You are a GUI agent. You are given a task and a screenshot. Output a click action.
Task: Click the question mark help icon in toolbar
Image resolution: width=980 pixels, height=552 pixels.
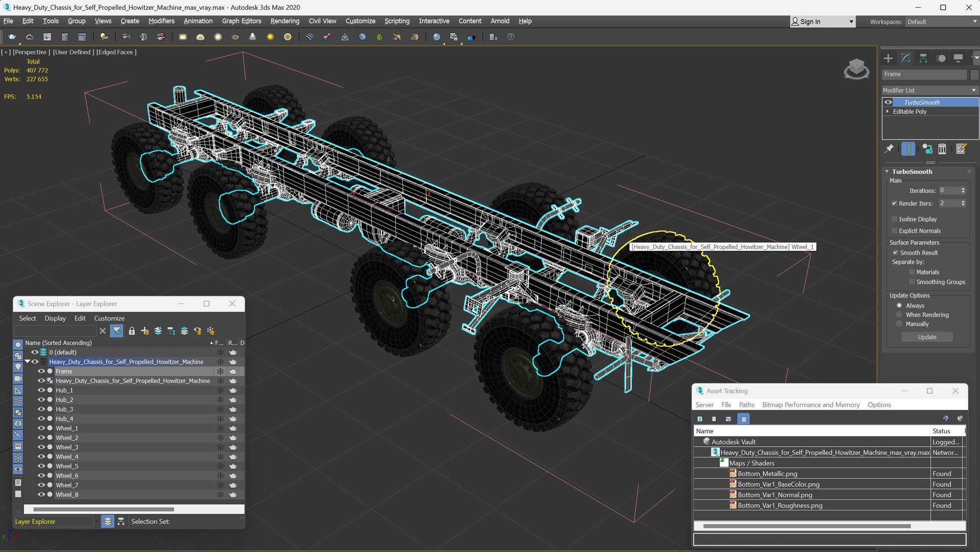pos(511,37)
